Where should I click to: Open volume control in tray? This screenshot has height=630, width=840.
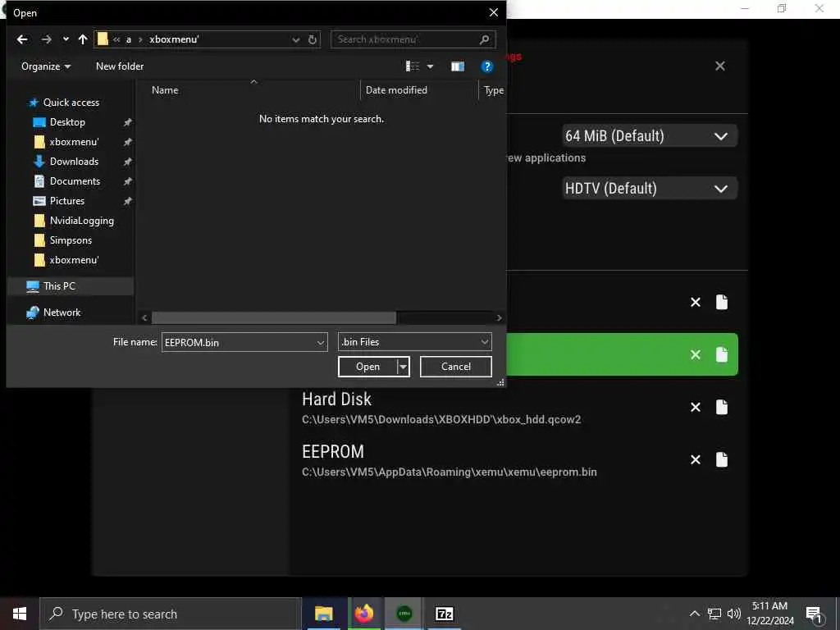pos(734,614)
